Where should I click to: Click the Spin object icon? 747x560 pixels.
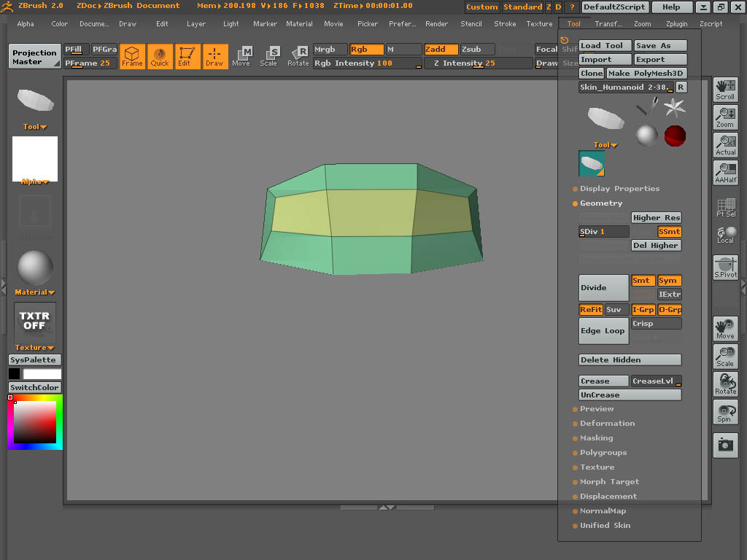point(725,411)
